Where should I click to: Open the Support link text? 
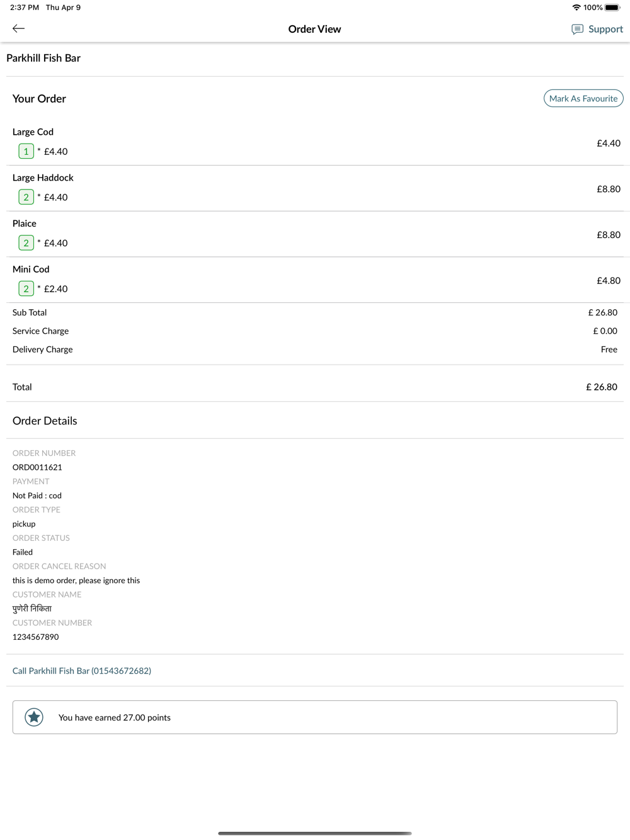(x=605, y=29)
